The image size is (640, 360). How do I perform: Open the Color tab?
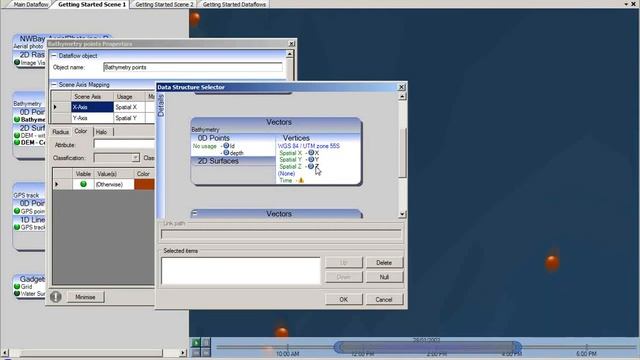pos(81,131)
